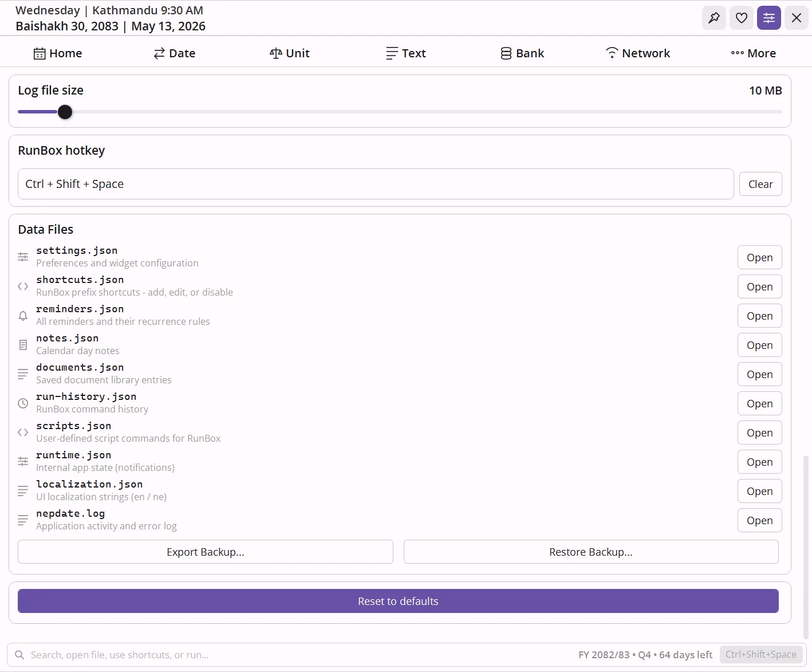The height and width of the screenshot is (672, 812).
Task: Click the notes.json document icon
Action: click(23, 345)
